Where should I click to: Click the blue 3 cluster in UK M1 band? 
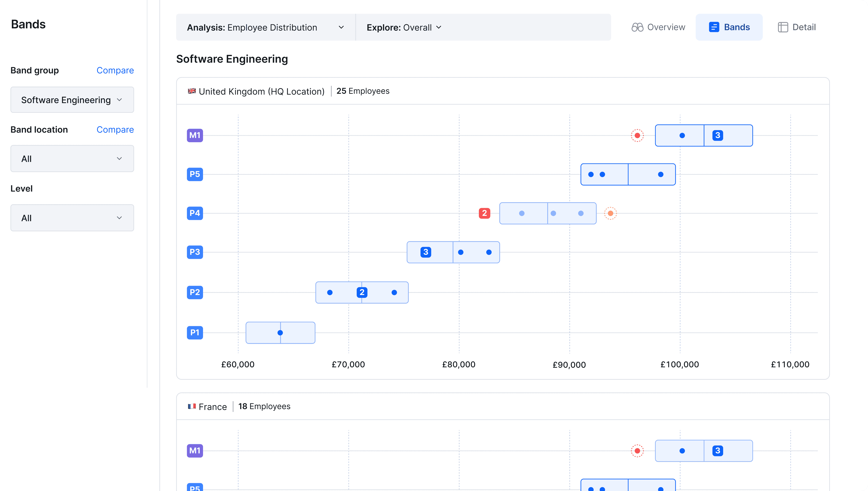coord(717,136)
